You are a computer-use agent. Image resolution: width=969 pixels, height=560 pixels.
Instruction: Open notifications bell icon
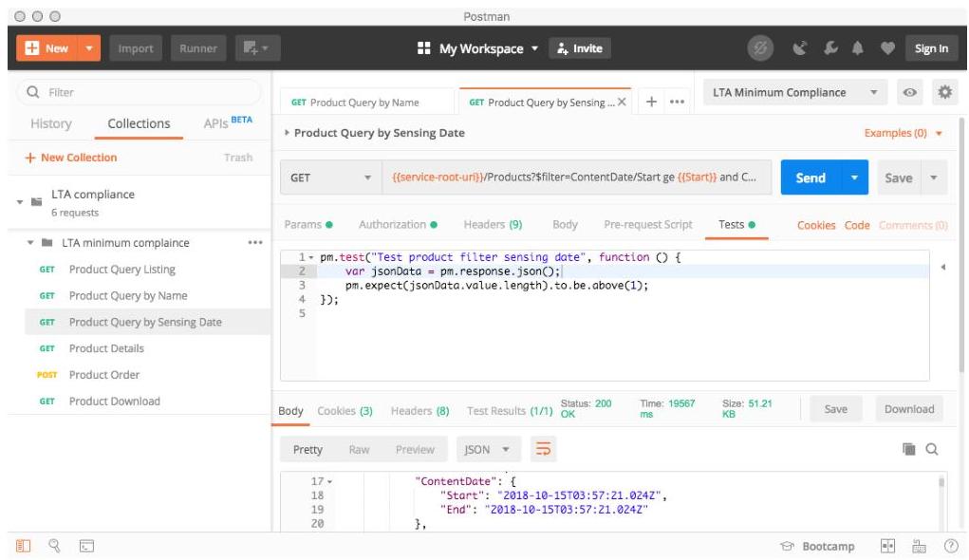coord(858,48)
